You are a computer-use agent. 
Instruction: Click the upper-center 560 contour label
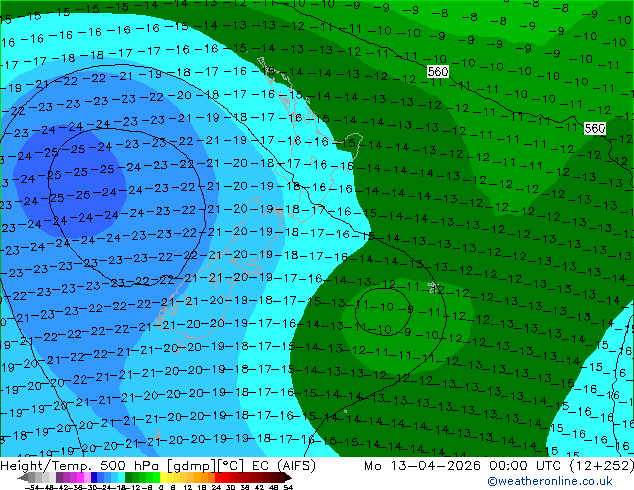tap(437, 72)
